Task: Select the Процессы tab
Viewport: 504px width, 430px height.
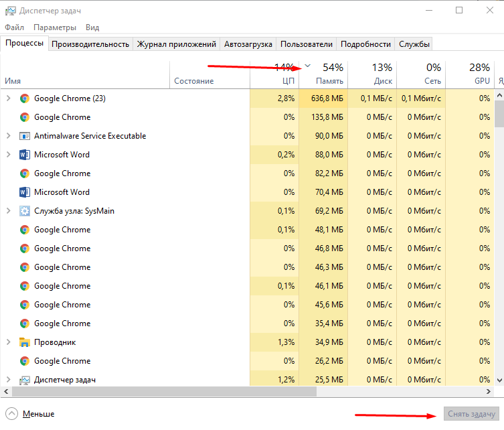Action: pos(24,43)
